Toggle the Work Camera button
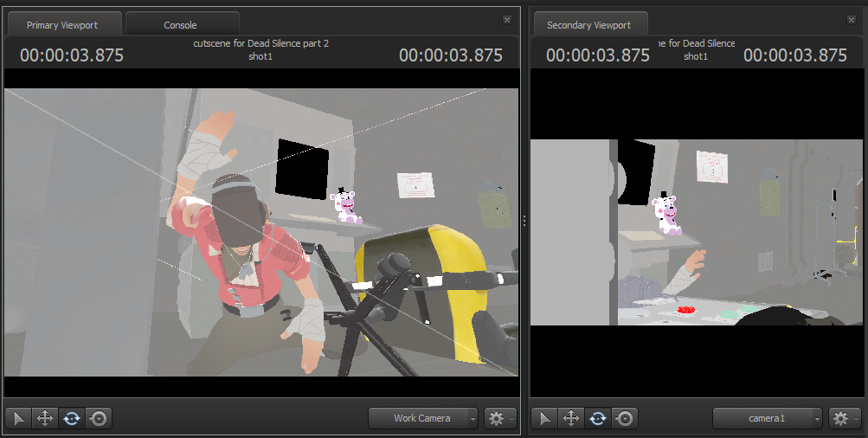868x438 pixels. pos(419,418)
